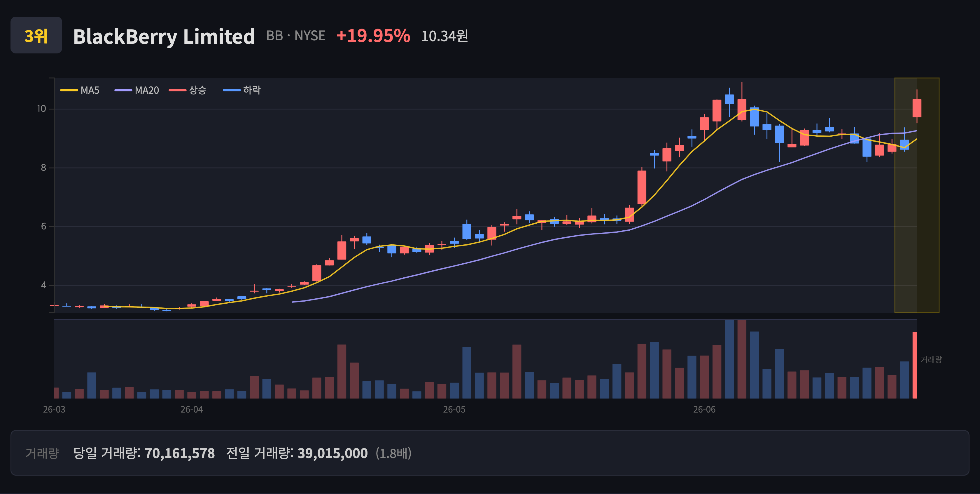This screenshot has width=980, height=494.
Task: Select the BlackBerry Limited title
Action: (164, 36)
